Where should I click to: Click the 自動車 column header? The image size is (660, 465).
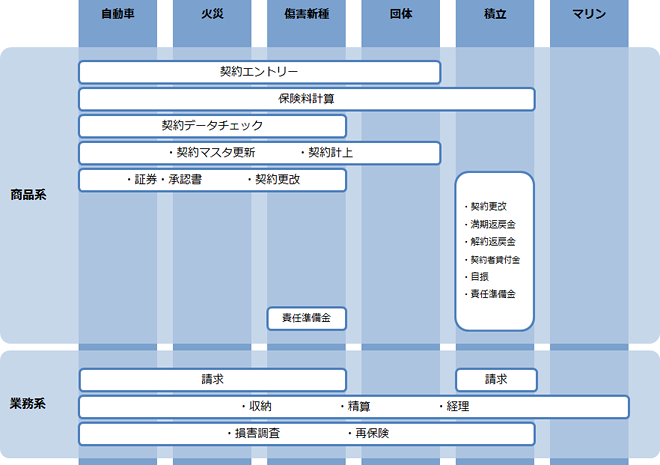tap(118, 14)
